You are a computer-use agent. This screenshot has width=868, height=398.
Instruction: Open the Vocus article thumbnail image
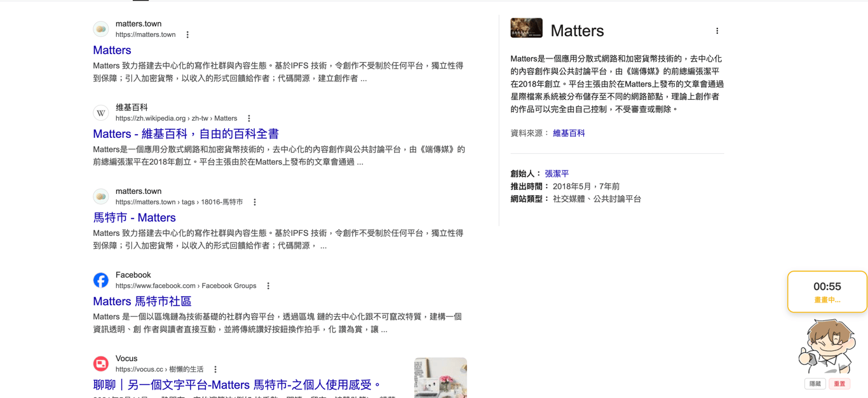[440, 378]
